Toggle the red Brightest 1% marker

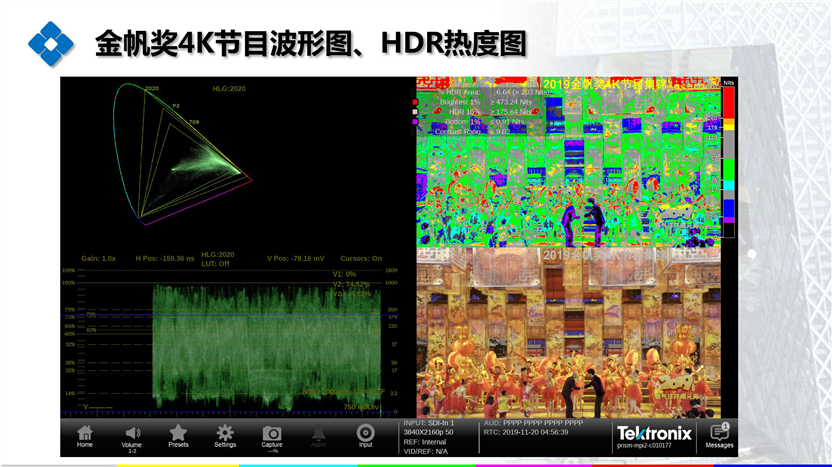415,102
